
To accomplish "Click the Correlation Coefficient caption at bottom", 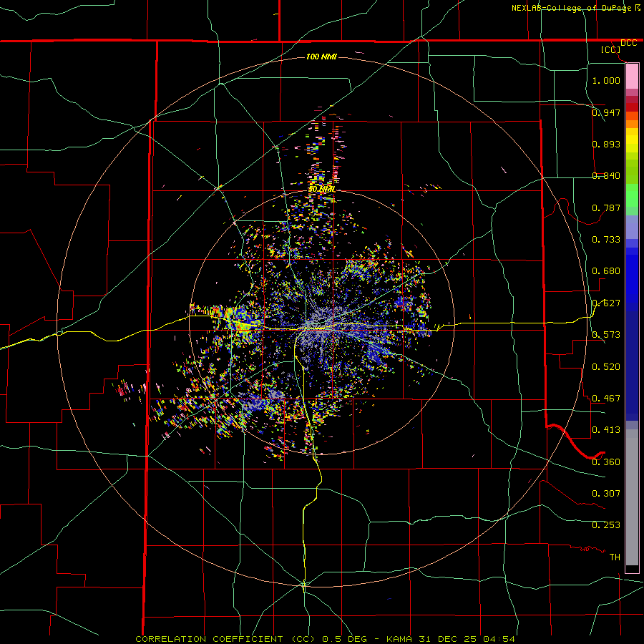I will coord(325,639).
